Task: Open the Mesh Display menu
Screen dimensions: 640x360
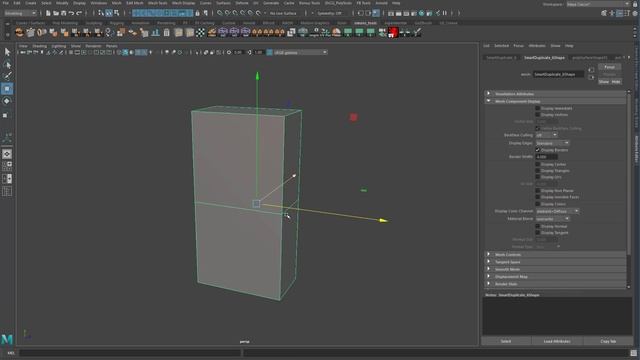Action: [183, 3]
